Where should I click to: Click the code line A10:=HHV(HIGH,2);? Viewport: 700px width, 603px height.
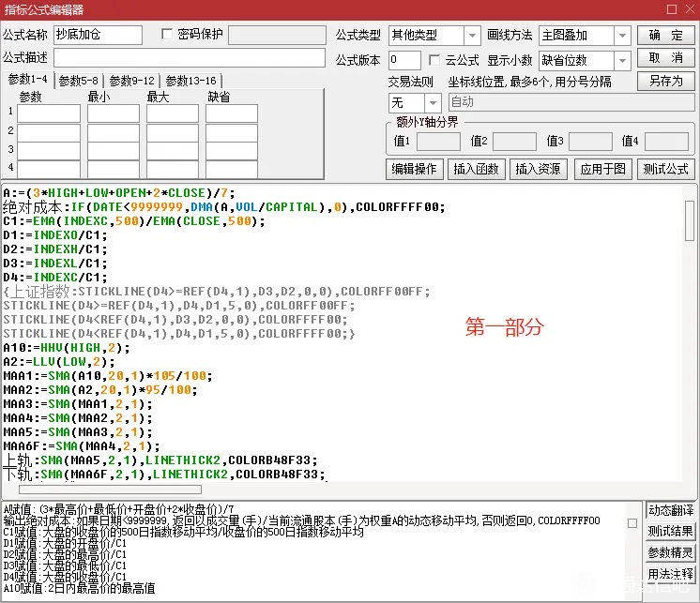pyautogui.click(x=66, y=348)
